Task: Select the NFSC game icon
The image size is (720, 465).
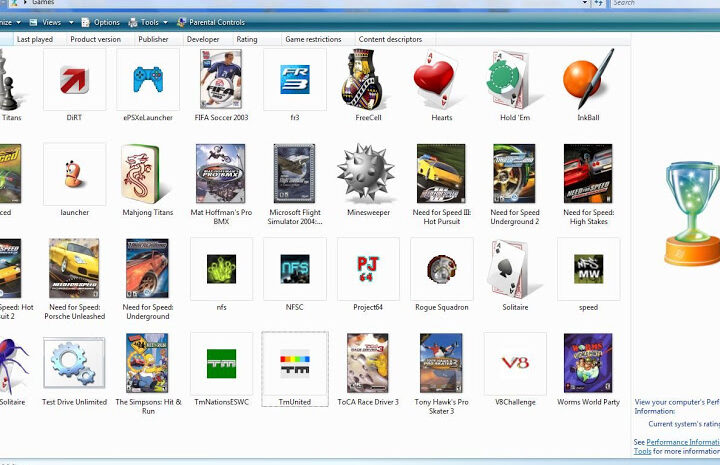Action: pos(295,269)
